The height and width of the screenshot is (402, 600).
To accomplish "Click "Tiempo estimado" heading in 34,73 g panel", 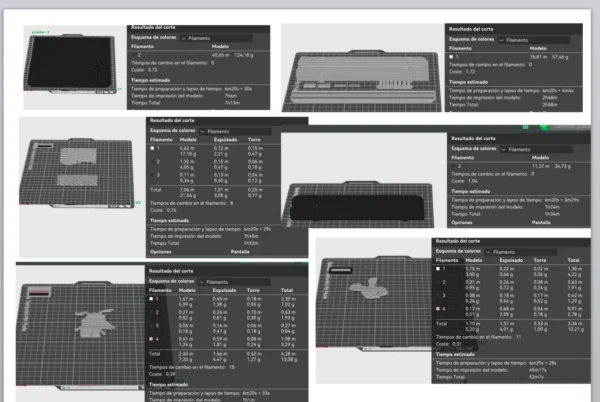I will (471, 191).
